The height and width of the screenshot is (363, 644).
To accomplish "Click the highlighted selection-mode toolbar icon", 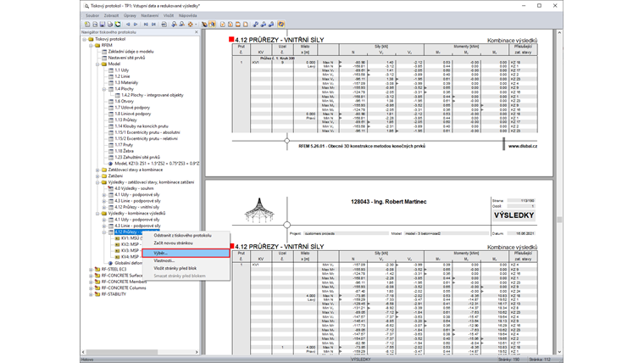I will coord(212,25).
